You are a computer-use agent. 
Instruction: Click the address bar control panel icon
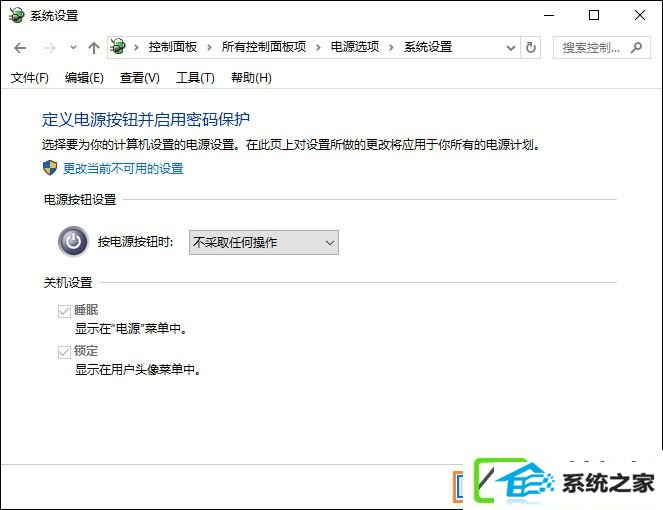point(118,46)
